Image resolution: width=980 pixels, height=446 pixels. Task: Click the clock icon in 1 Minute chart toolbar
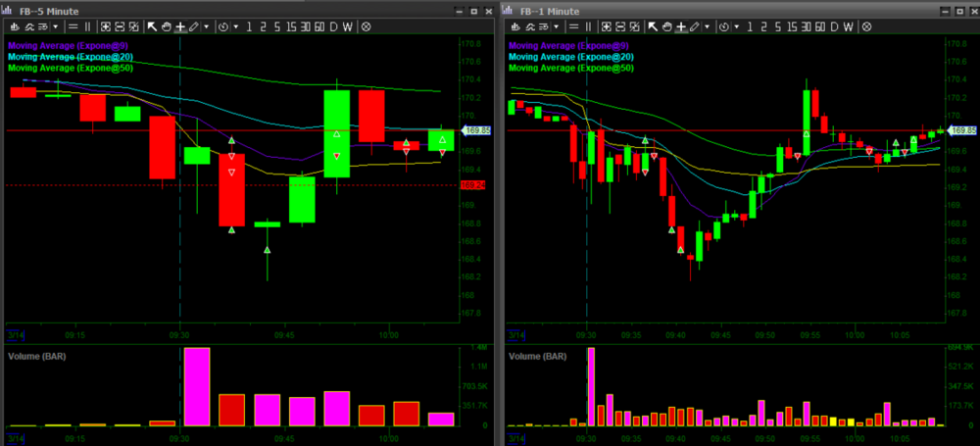(x=724, y=26)
